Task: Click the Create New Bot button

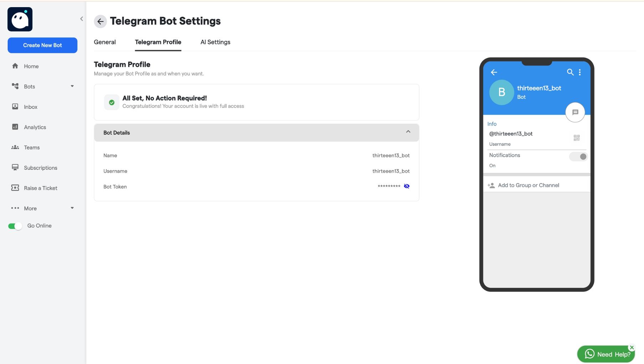Action: click(42, 45)
